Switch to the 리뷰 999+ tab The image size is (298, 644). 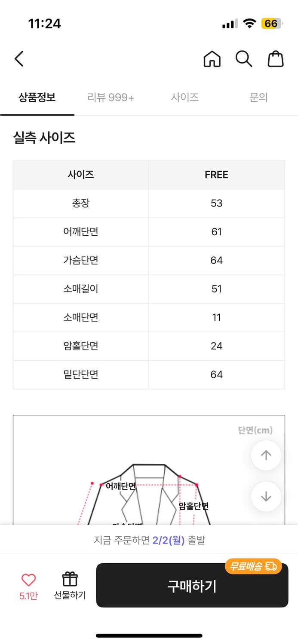click(x=109, y=97)
